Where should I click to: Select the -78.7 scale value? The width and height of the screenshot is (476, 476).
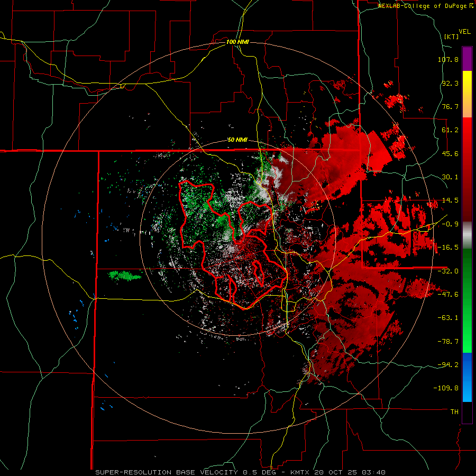pos(448,342)
